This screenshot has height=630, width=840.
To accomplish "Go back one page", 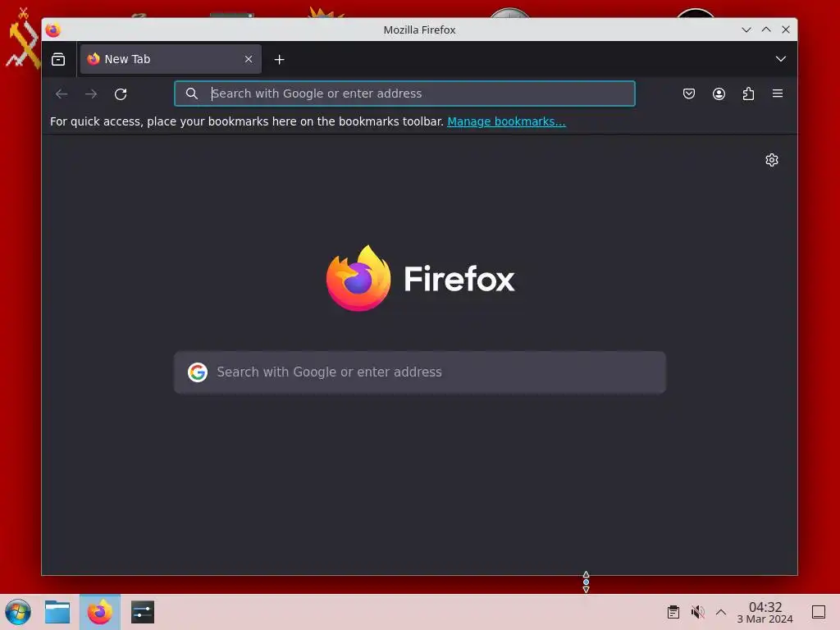I will 62,94.
